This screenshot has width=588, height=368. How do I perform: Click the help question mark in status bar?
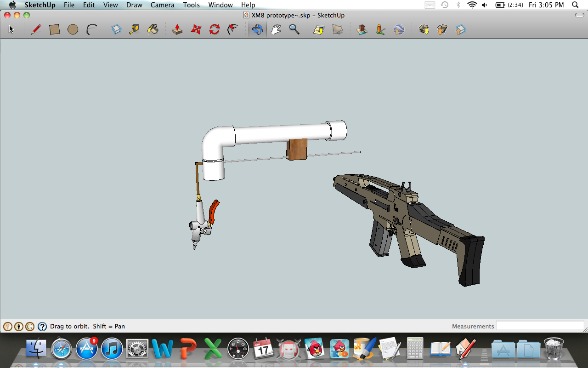[x=42, y=327]
